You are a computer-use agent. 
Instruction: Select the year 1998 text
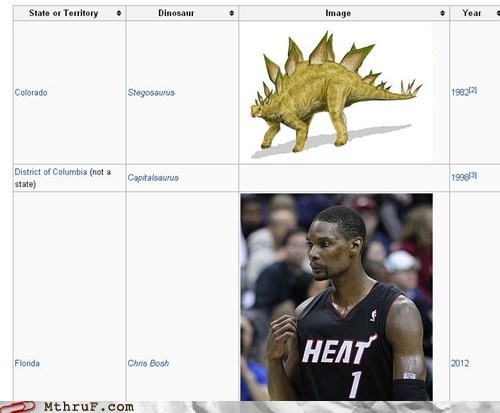click(460, 178)
